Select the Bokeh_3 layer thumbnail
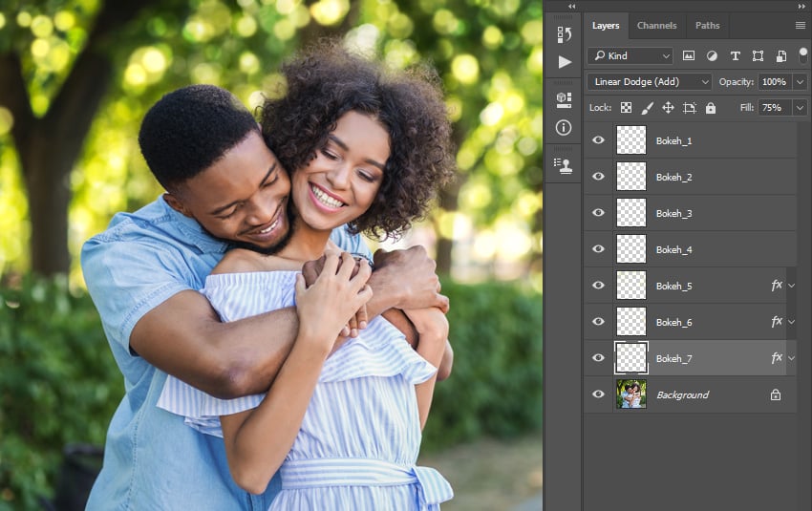The image size is (812, 511). [630, 213]
